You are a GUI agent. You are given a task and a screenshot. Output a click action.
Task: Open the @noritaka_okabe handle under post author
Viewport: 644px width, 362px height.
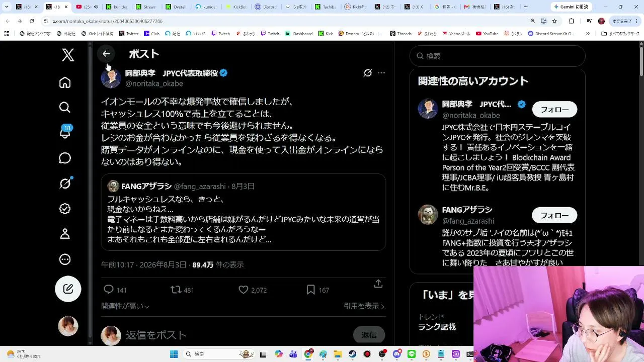[154, 83]
